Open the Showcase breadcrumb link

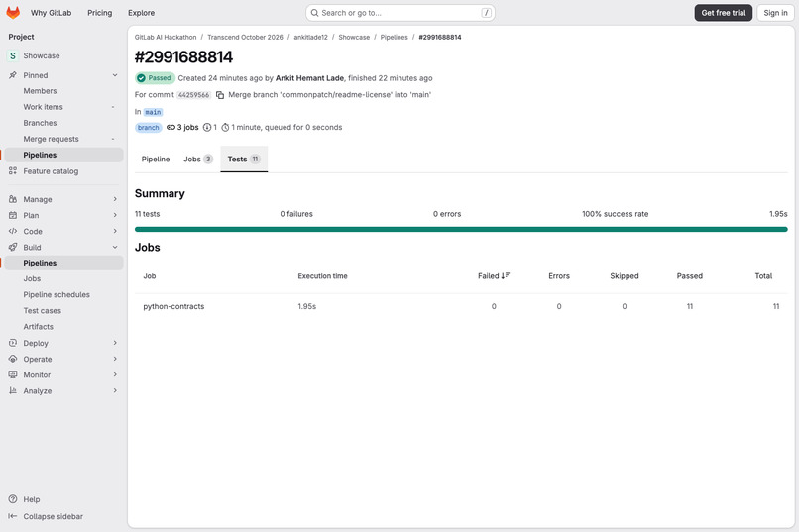coord(354,38)
